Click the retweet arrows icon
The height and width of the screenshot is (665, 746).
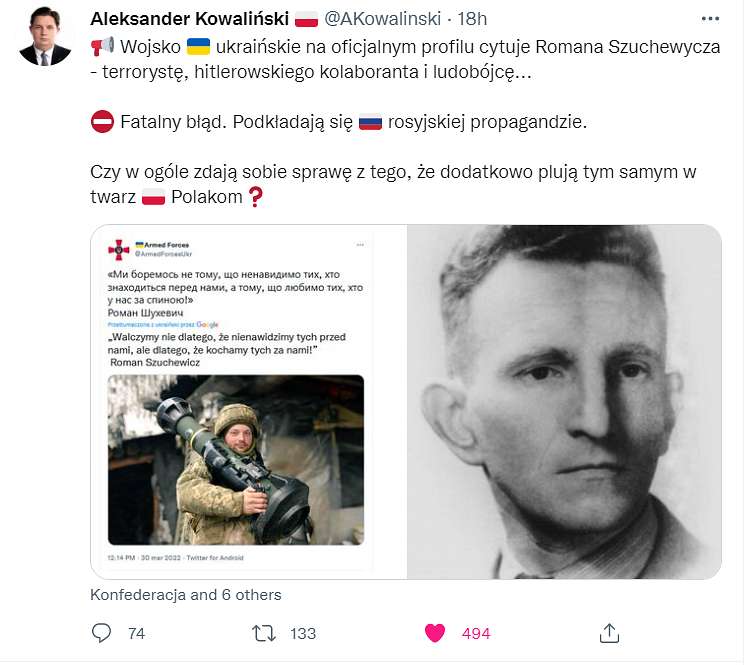[264, 635]
